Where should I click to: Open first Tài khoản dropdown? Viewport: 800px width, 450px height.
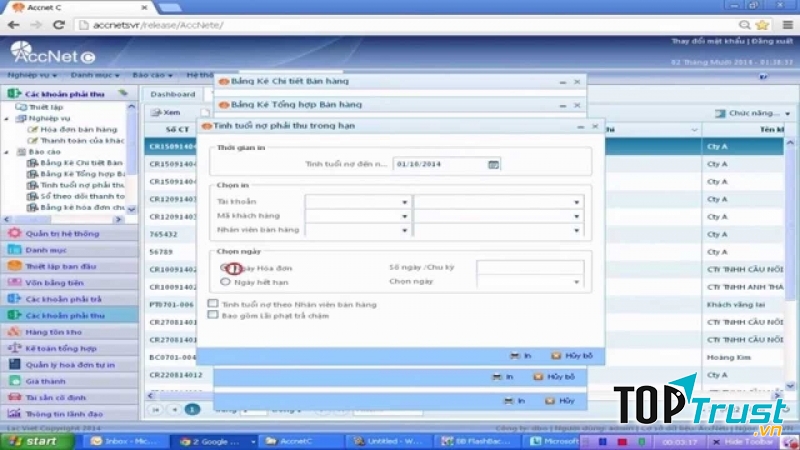[404, 202]
